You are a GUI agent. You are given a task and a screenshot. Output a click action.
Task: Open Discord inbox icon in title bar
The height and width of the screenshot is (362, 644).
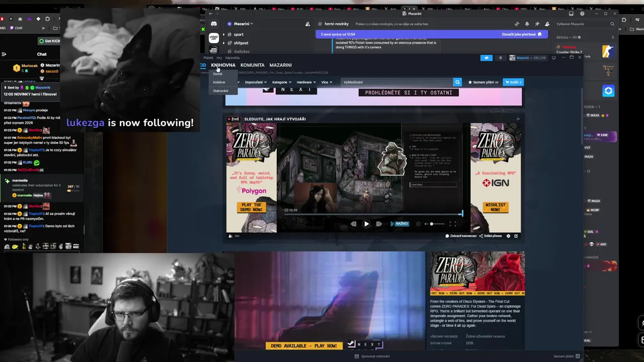[x=571, y=14]
